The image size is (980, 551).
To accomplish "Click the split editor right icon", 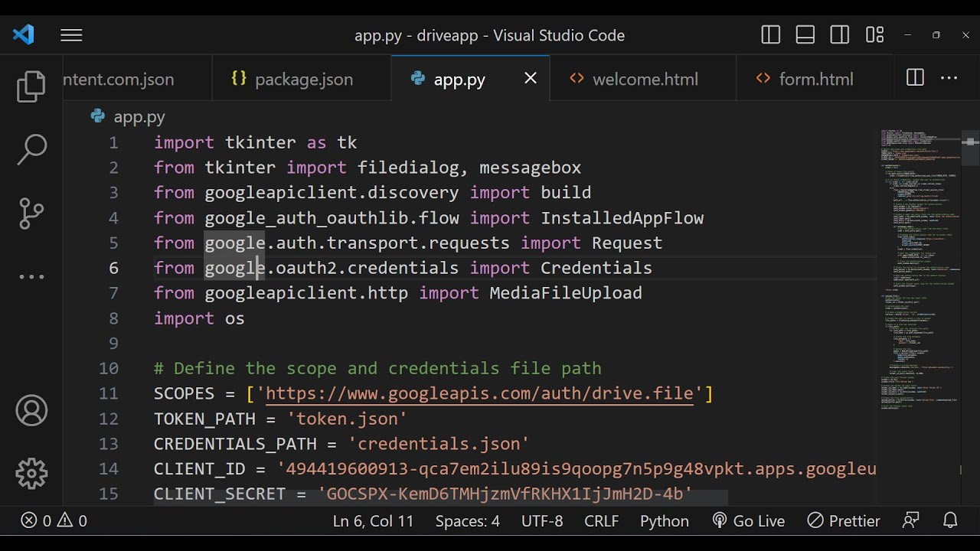I will (x=914, y=78).
